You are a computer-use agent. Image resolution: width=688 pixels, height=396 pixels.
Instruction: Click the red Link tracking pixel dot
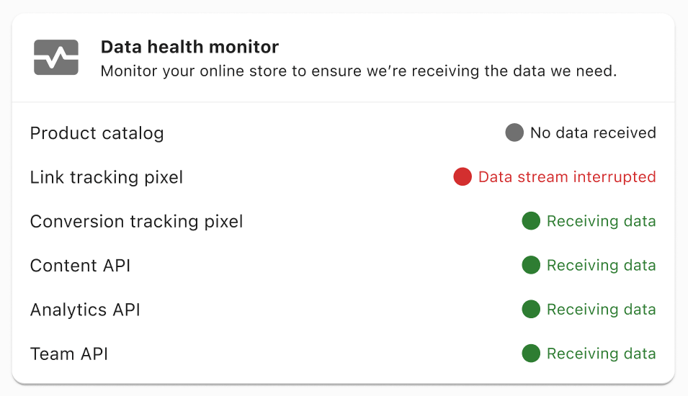(462, 177)
